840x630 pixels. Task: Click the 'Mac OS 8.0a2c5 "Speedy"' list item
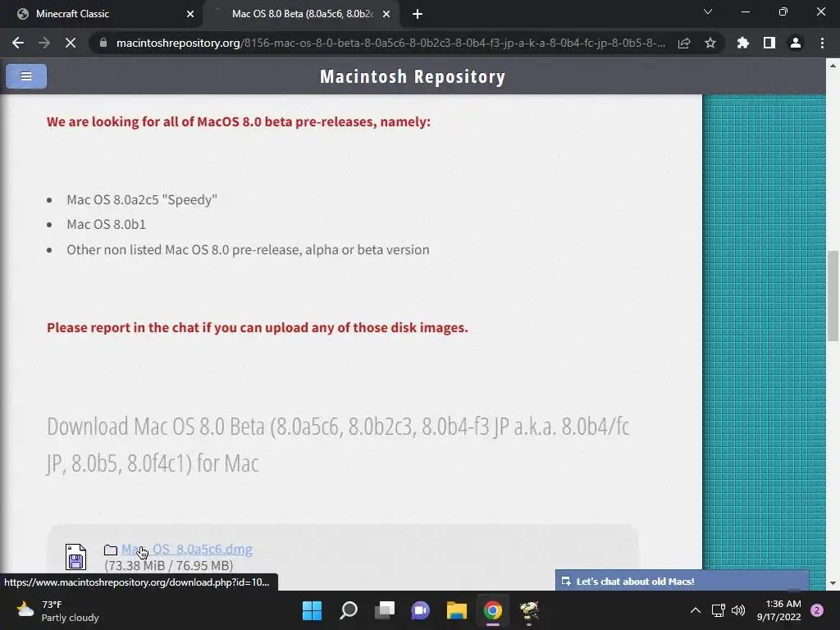[x=142, y=200]
